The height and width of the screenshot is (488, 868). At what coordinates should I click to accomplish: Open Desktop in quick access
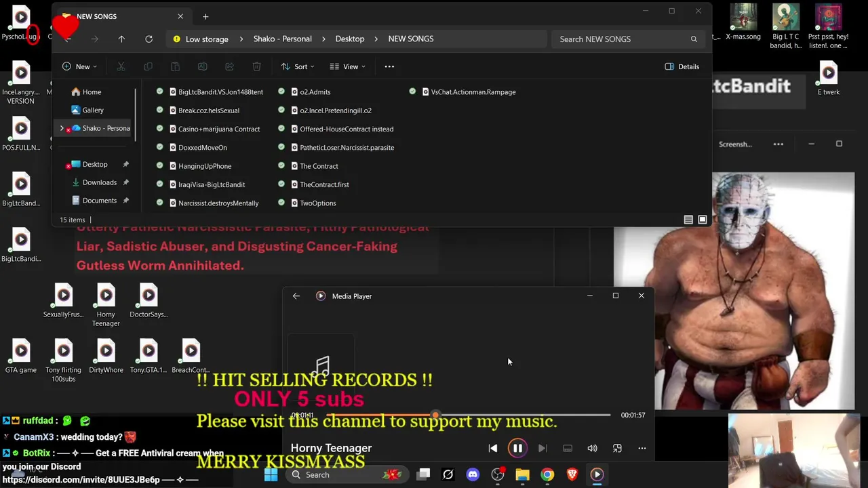coord(96,164)
